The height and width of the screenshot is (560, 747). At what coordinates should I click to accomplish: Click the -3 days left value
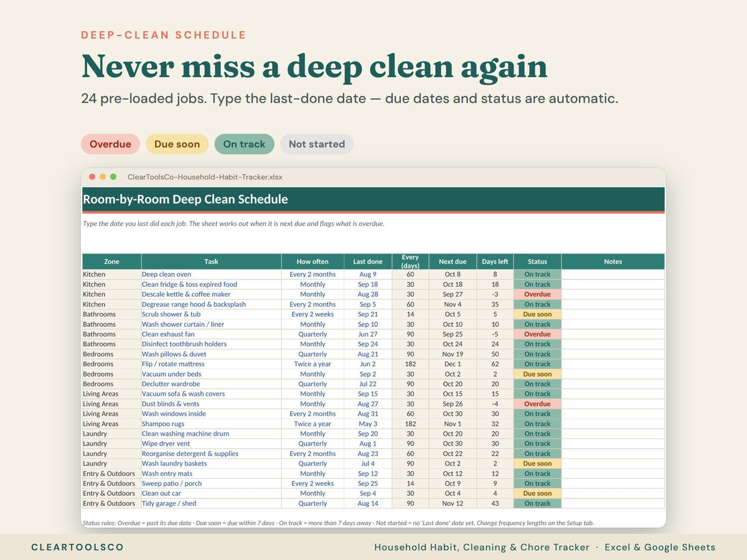[495, 294]
